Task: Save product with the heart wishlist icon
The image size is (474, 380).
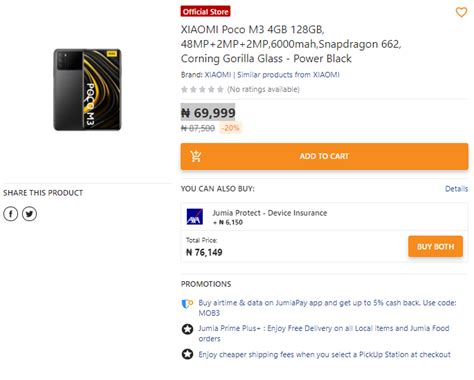Action: coord(461,12)
